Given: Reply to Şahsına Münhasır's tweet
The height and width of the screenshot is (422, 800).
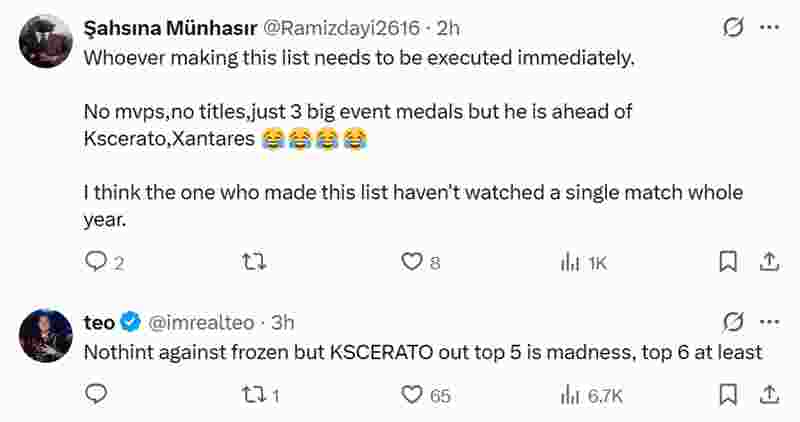Looking at the screenshot, I should 96,262.
